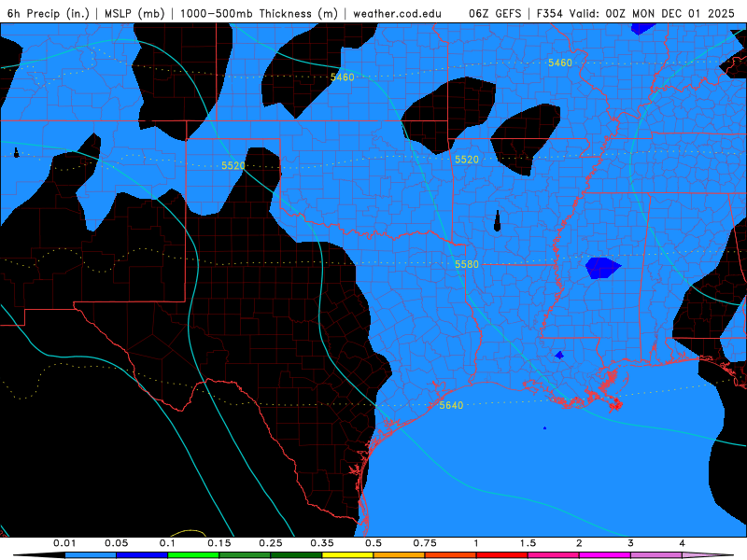This screenshot has width=747, height=560.
Task: Click the eastern 5520 thickness contour label
Action: click(x=466, y=160)
